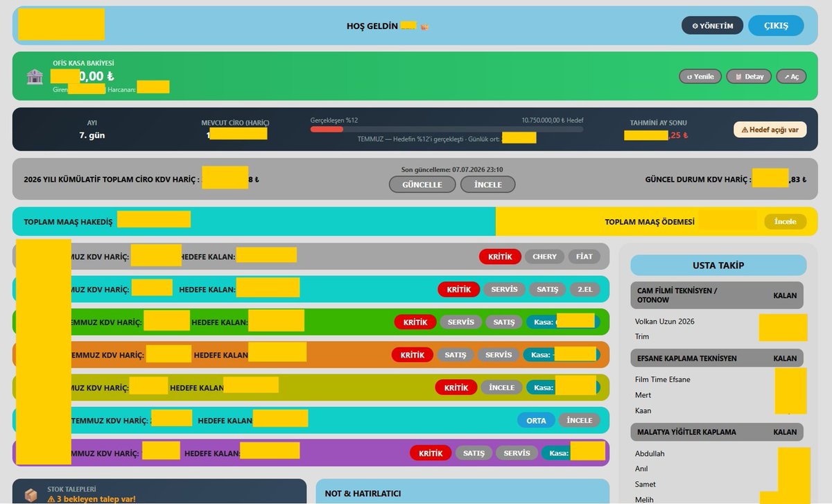Image resolution: width=832 pixels, height=504 pixels.
Task: Select the 'Kaan' entry
Action: click(643, 410)
